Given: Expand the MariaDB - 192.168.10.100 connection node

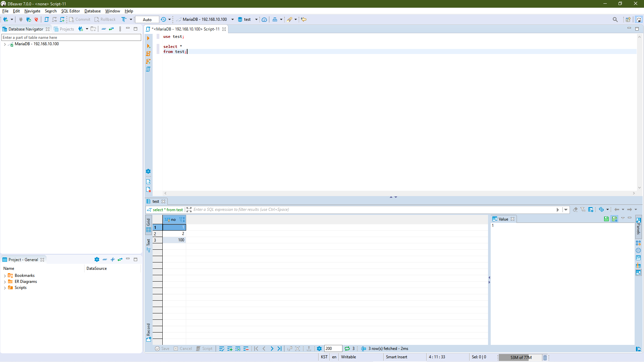Looking at the screenshot, I should pyautogui.click(x=5, y=44).
